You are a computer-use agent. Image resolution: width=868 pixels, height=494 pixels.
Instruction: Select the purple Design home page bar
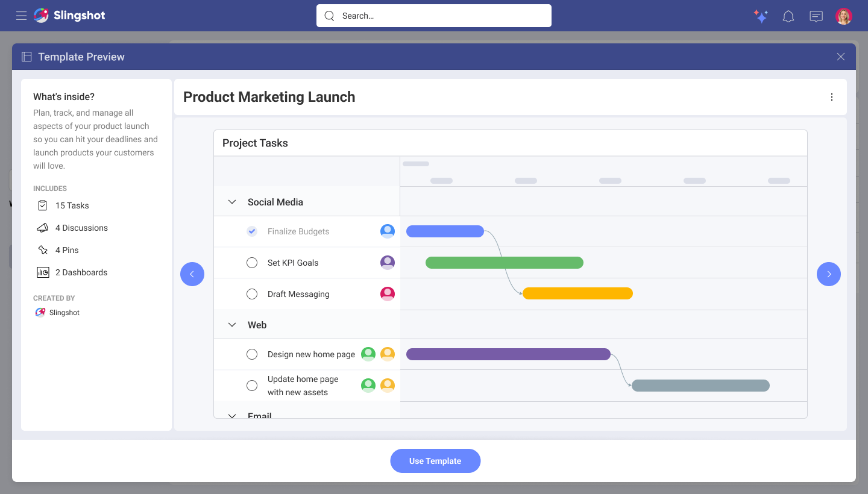pyautogui.click(x=508, y=354)
